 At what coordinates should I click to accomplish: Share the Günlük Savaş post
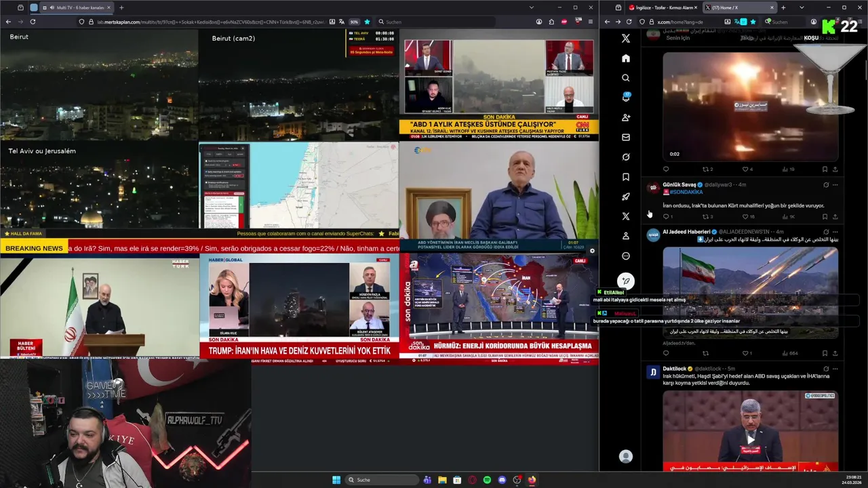[x=835, y=217]
